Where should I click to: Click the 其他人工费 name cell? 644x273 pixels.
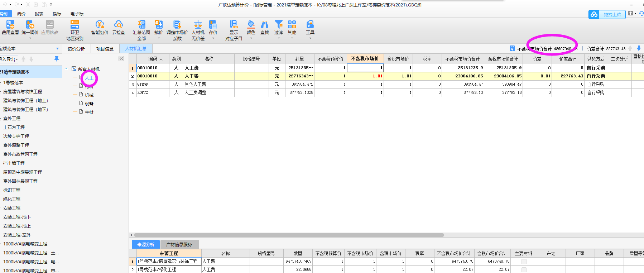pos(209,84)
